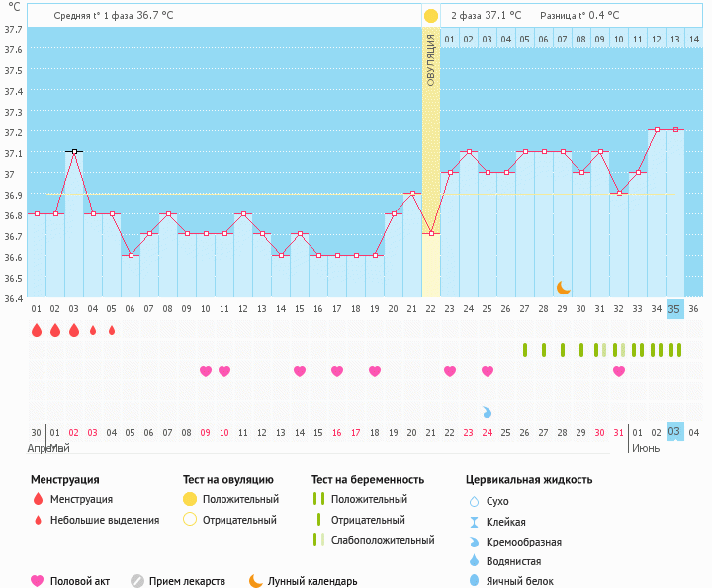Click the 'Клейкая' hourglass icon in the legend
Viewport: 712px width, 588px height.
(x=474, y=522)
